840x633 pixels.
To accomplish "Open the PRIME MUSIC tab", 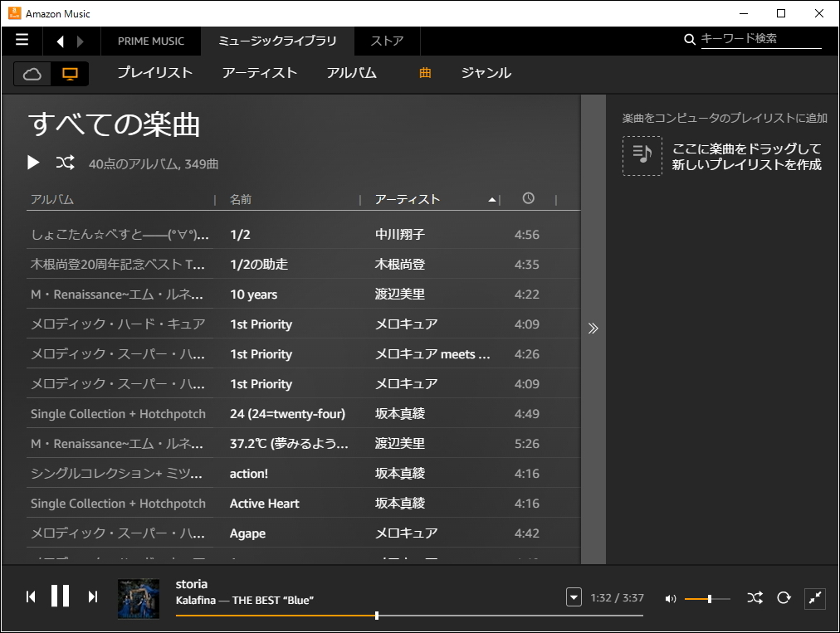I will (151, 41).
